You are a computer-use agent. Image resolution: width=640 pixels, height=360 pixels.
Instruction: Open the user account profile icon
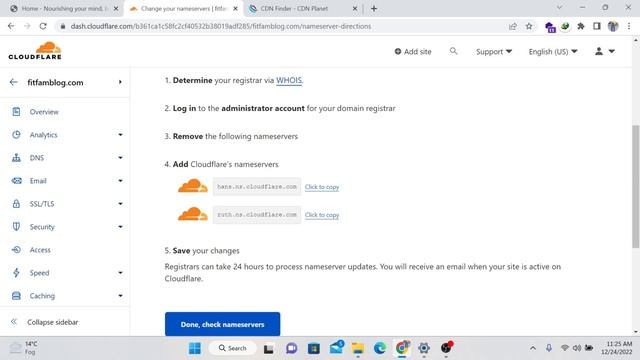tap(599, 51)
